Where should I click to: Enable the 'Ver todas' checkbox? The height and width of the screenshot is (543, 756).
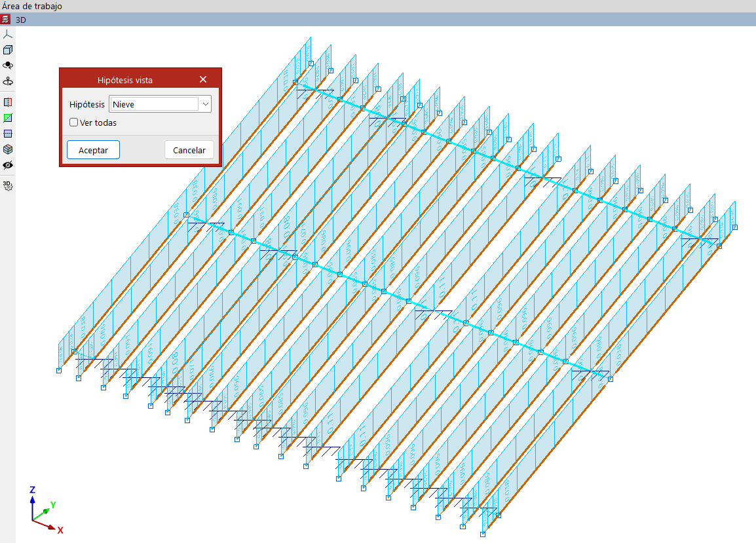coord(74,122)
